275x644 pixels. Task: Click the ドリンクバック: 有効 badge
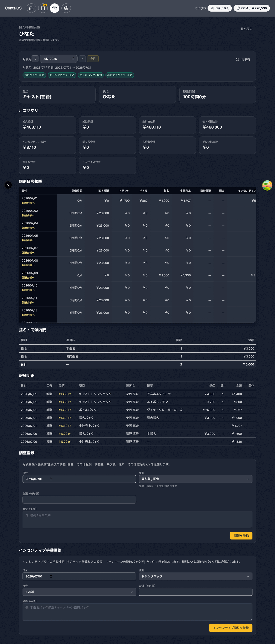pos(62,75)
